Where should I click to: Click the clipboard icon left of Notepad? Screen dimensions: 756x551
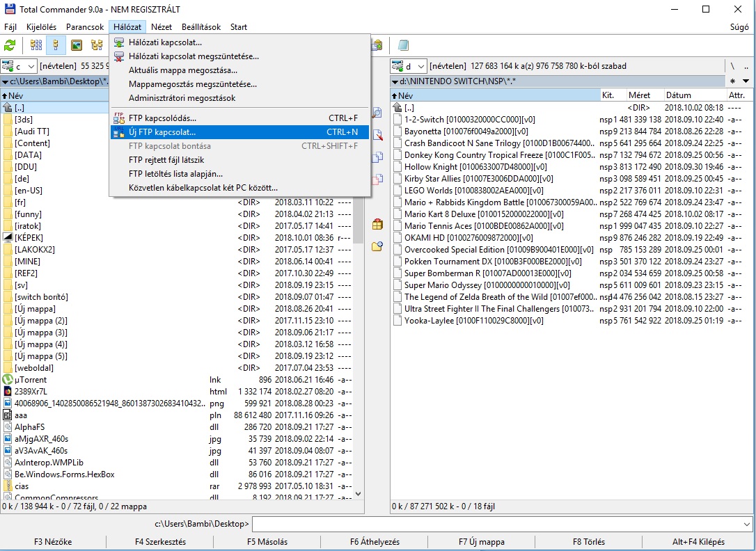coord(377,45)
